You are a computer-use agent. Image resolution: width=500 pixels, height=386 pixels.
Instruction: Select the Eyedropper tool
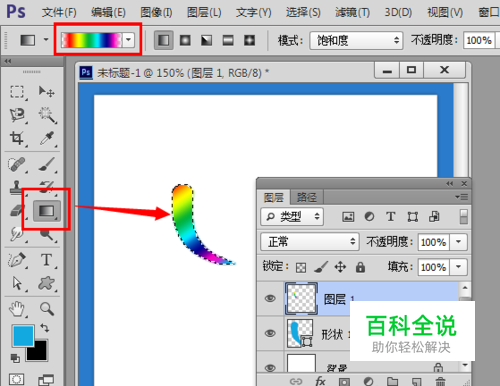pyautogui.click(x=47, y=138)
